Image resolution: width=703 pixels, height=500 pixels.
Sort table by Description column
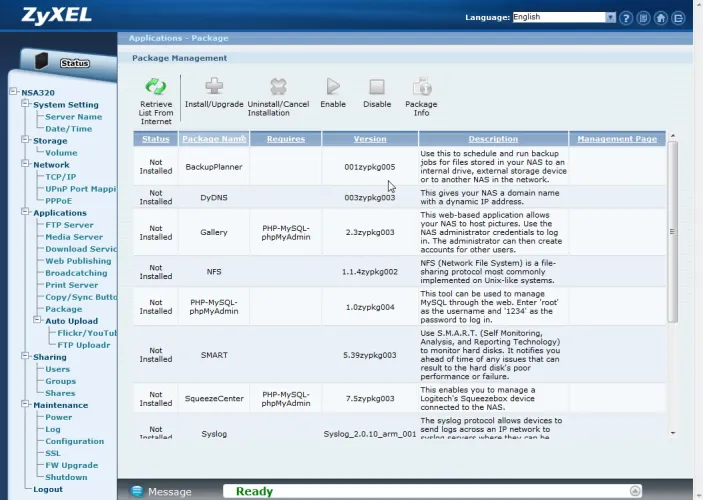pyautogui.click(x=493, y=139)
